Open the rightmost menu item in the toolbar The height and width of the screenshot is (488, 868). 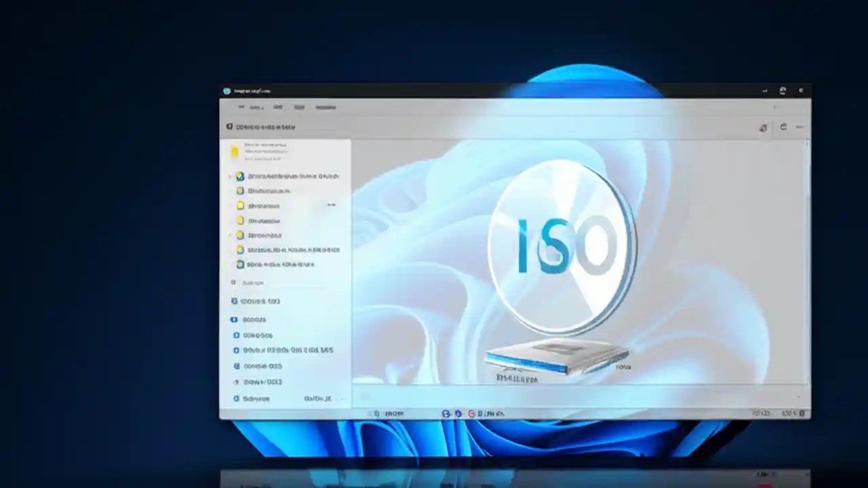(x=325, y=107)
